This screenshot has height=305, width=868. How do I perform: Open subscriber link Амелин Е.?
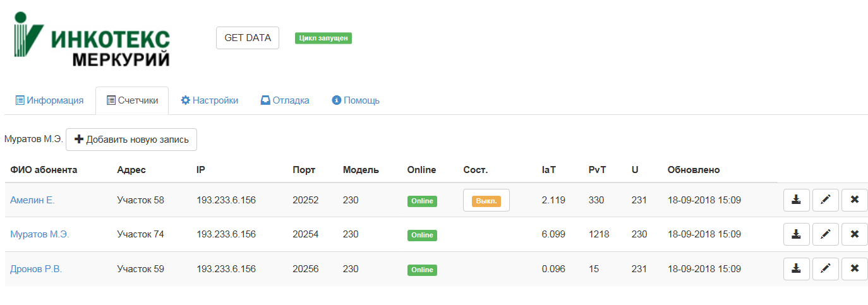[x=32, y=200]
